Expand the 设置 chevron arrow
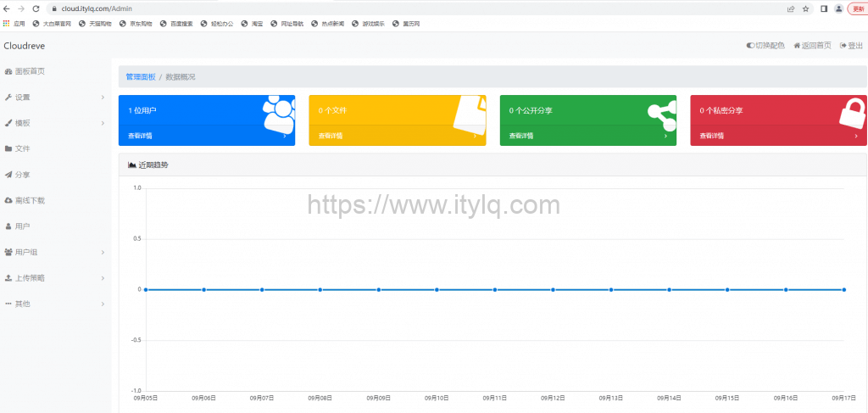 [x=103, y=98]
